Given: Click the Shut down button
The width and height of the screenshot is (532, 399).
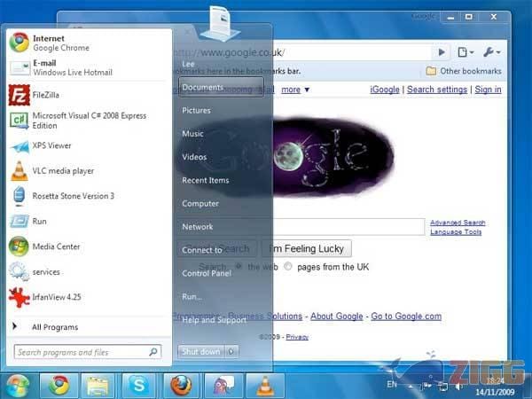Looking at the screenshot, I should (x=201, y=352).
